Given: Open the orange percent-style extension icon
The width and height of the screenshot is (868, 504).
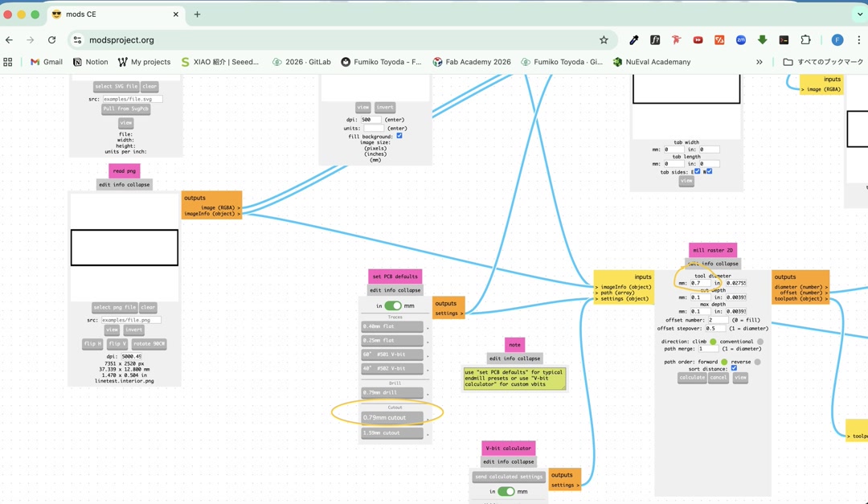Looking at the screenshot, I should [719, 40].
